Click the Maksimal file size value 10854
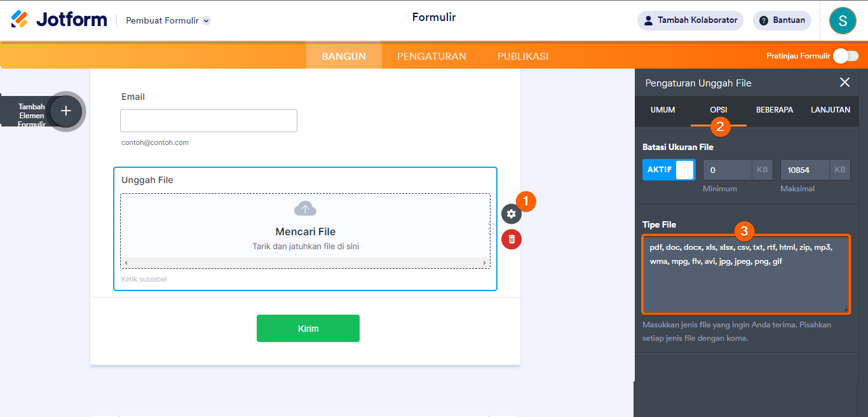Viewport: 868px width, 417px height. 804,169
